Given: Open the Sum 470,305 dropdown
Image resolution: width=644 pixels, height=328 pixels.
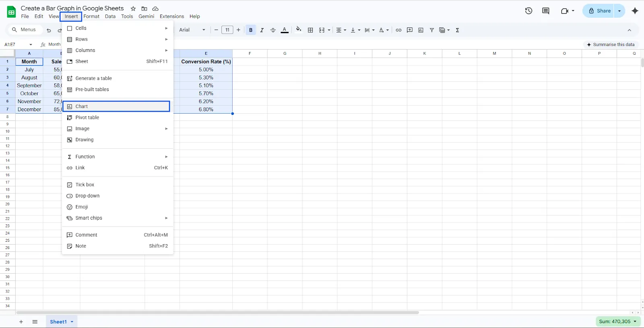Looking at the screenshot, I should (618, 322).
